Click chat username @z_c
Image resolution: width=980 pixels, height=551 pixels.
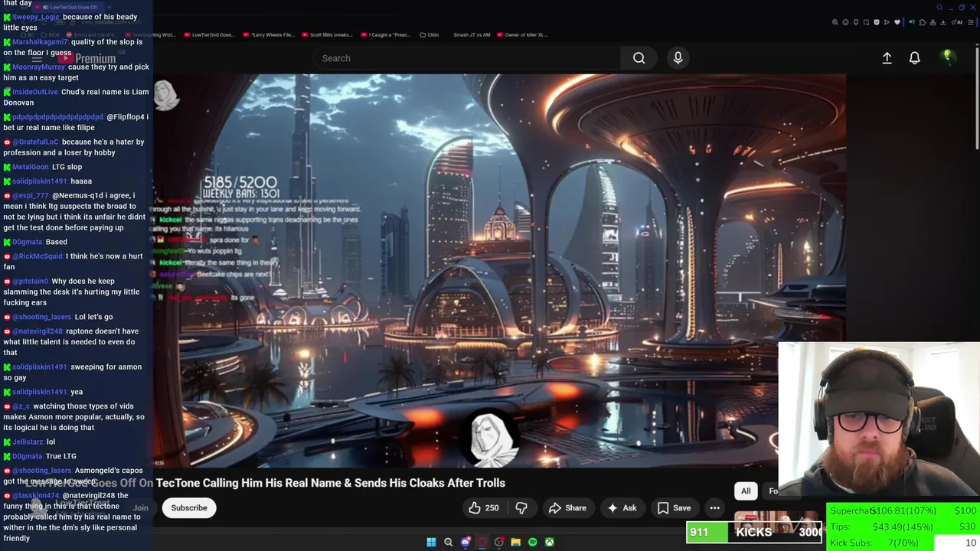point(21,406)
